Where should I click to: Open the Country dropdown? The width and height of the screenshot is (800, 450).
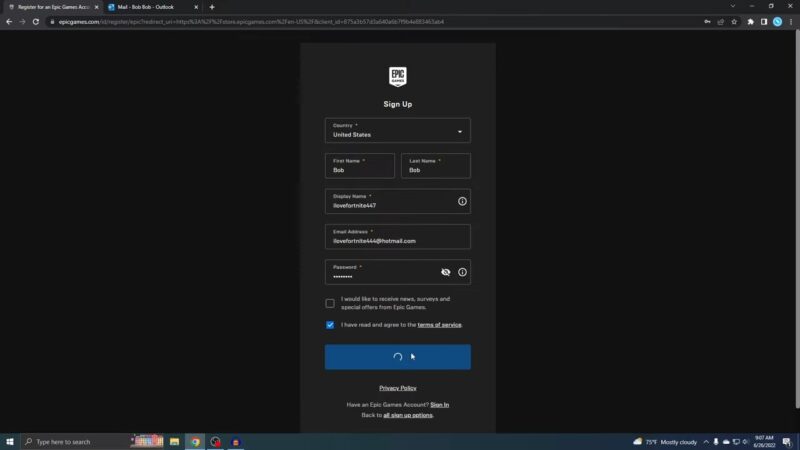point(397,130)
